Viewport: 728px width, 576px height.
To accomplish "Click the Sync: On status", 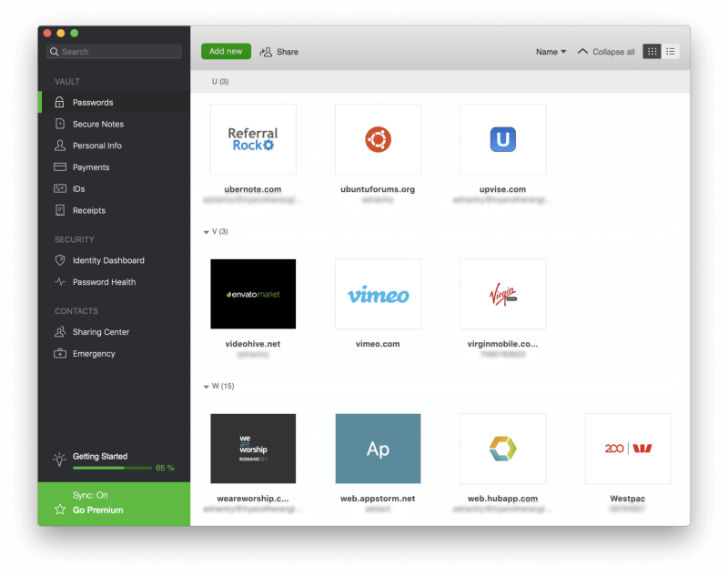I will (x=90, y=495).
